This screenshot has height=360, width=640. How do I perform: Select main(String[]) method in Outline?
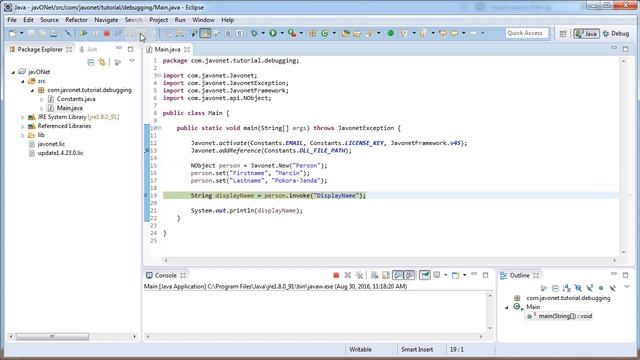click(565, 316)
